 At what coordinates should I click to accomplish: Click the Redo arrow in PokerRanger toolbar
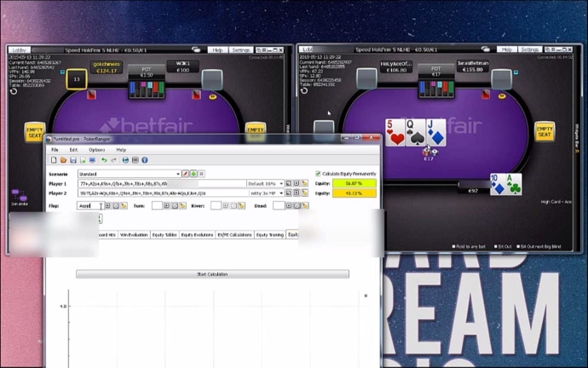tap(113, 160)
